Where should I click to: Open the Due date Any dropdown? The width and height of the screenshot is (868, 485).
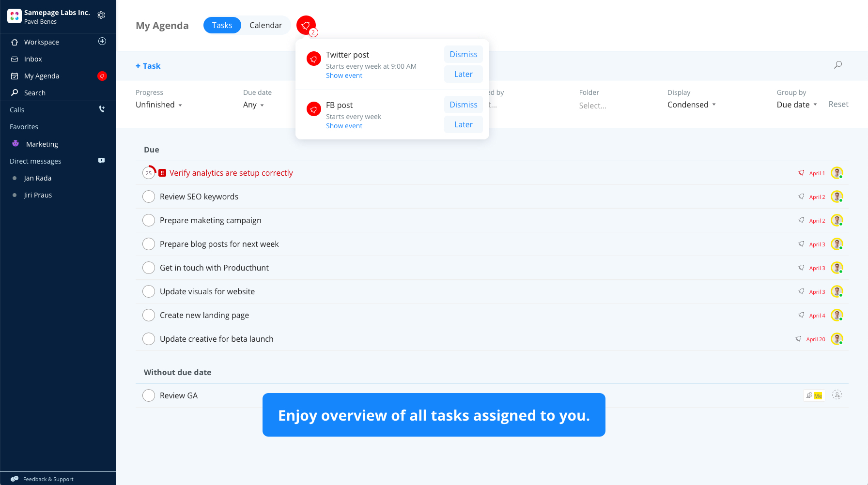click(x=253, y=105)
